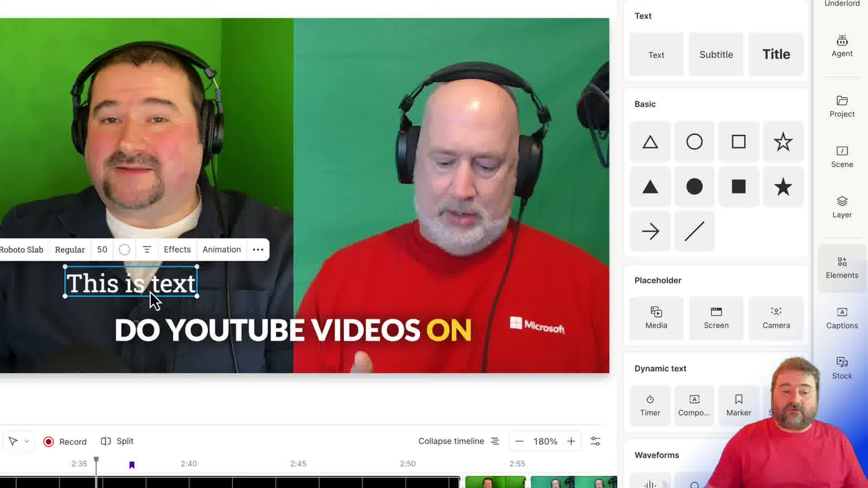The image size is (868, 488).
Task: Add a Title text element
Action: (x=776, y=54)
